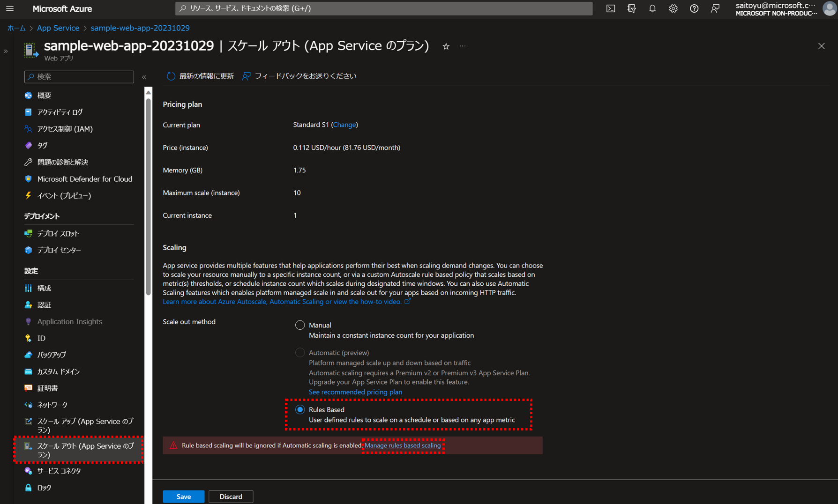The width and height of the screenshot is (838, 504).
Task: Click the デプロイ センター icon
Action: pos(29,250)
